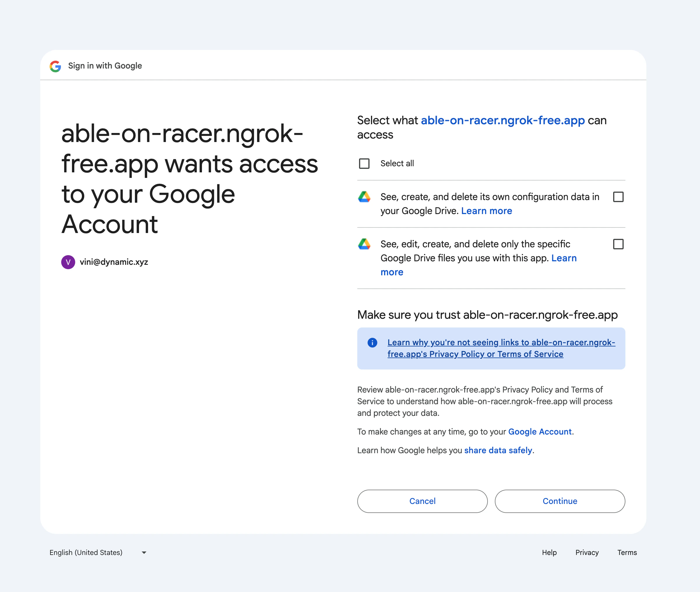Click the 'Review able-on-racer' privacy paragraph
This screenshot has height=592, width=700.
click(485, 401)
